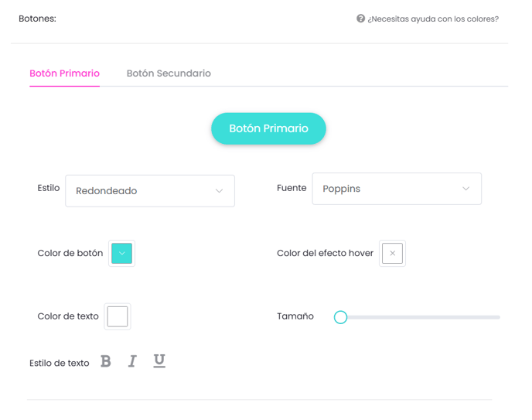Open the Poppins font selector
This screenshot has width=532, height=420.
pyautogui.click(x=397, y=189)
